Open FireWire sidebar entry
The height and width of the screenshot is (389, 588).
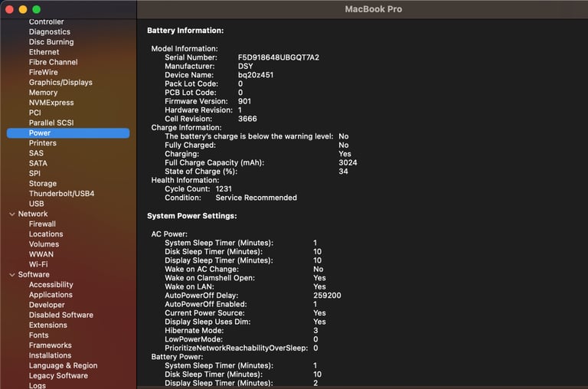tap(44, 73)
